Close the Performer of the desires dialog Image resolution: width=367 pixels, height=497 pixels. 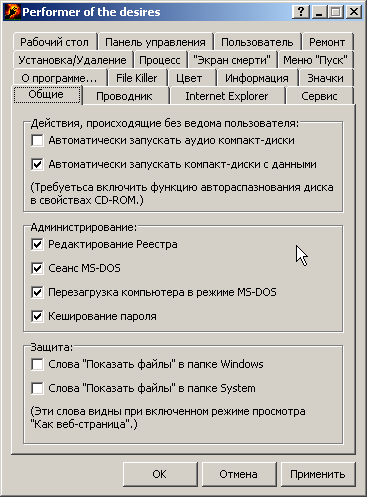353,12
